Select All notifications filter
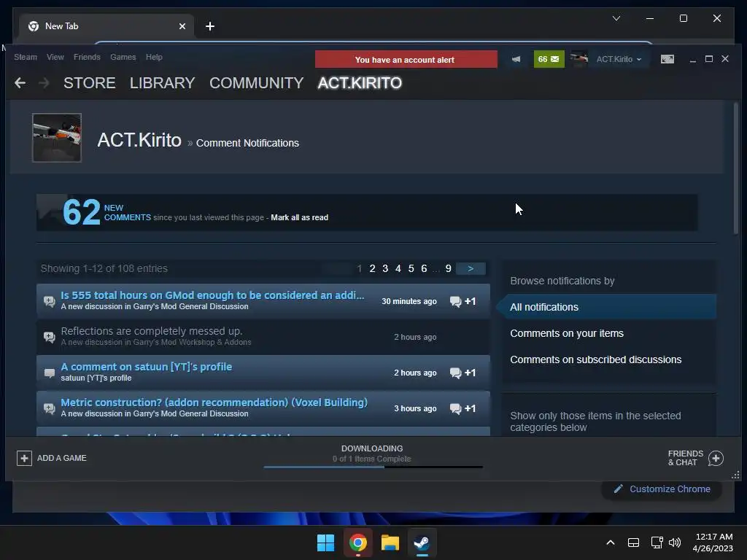Screen dimensions: 747x560 [606, 307]
